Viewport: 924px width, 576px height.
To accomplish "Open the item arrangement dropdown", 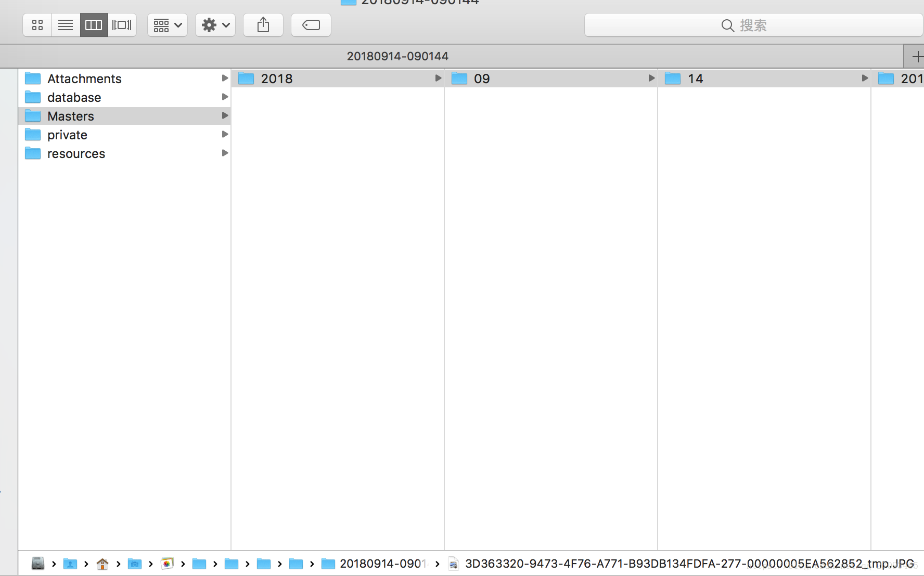I will point(168,25).
